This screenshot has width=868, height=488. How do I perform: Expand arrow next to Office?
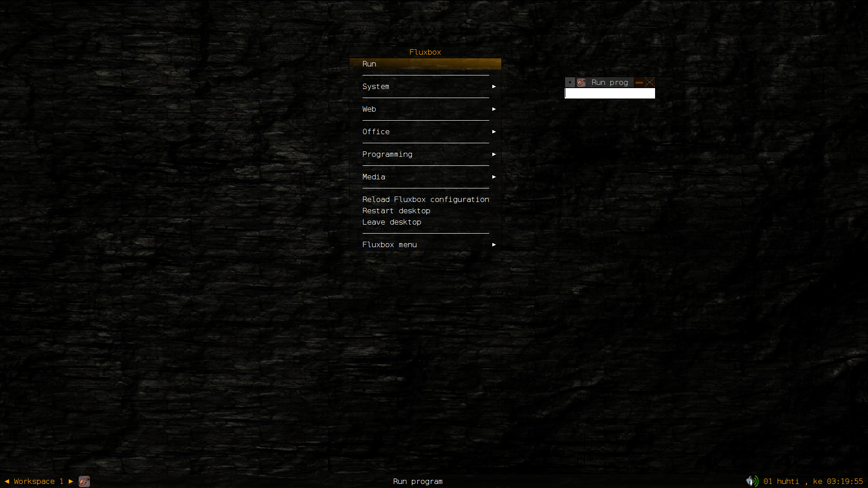point(494,131)
